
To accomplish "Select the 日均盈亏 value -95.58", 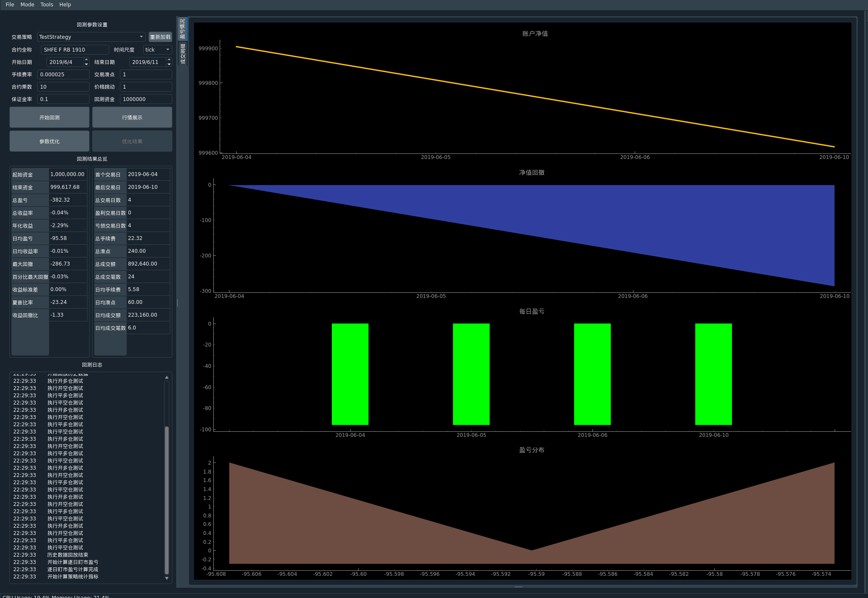I will (67, 238).
